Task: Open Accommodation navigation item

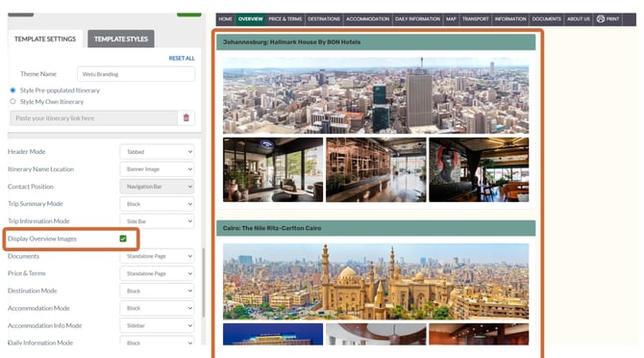Action: pyautogui.click(x=367, y=19)
